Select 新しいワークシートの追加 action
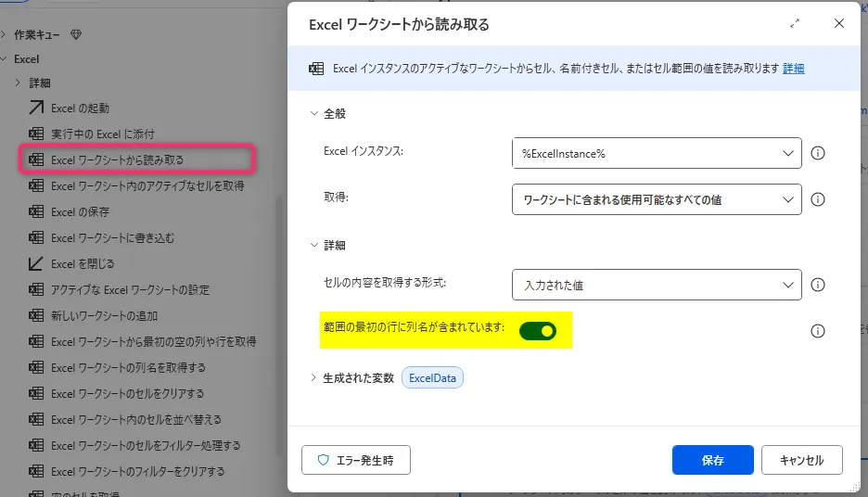The height and width of the screenshot is (497, 868). pos(104,316)
